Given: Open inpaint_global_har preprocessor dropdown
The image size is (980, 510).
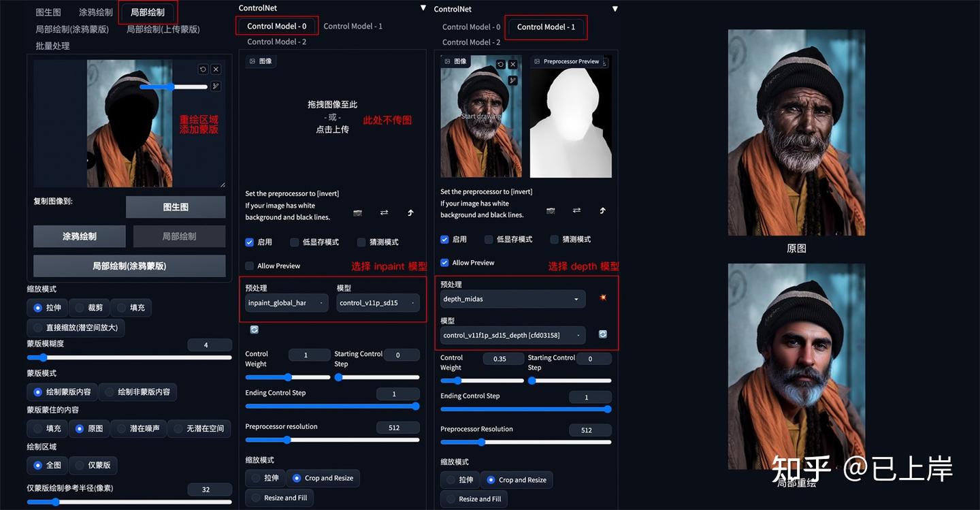Looking at the screenshot, I should tap(287, 303).
